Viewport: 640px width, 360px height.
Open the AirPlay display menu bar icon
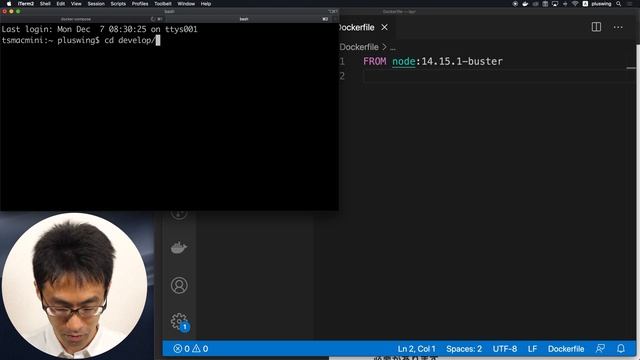point(555,4)
